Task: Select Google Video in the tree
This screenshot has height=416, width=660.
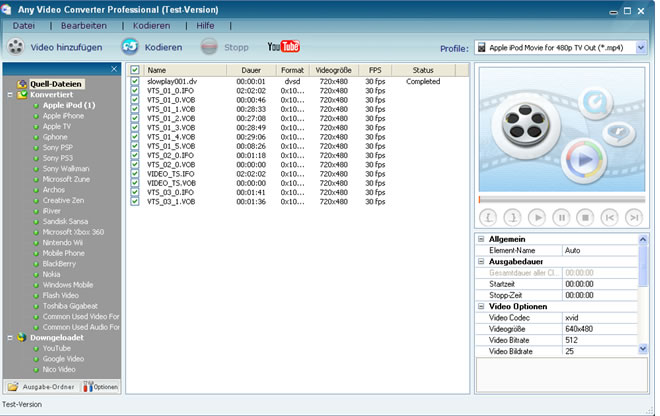Action: 63,359
